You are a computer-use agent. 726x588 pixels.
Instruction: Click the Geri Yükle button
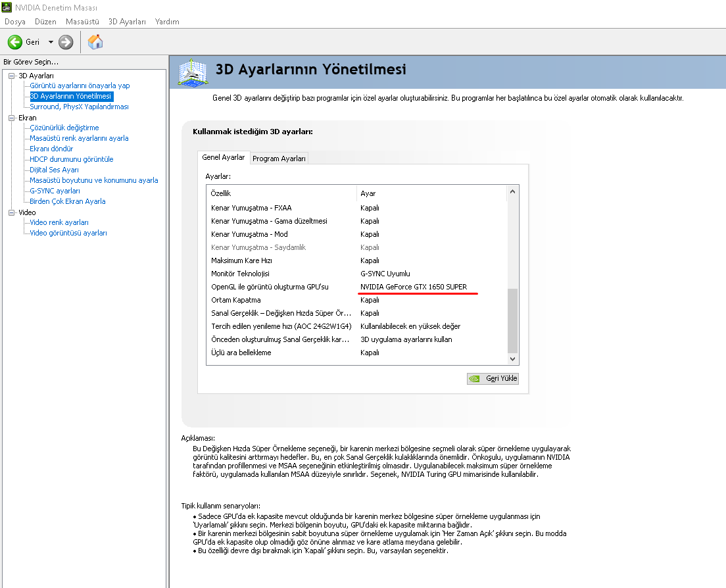click(493, 379)
